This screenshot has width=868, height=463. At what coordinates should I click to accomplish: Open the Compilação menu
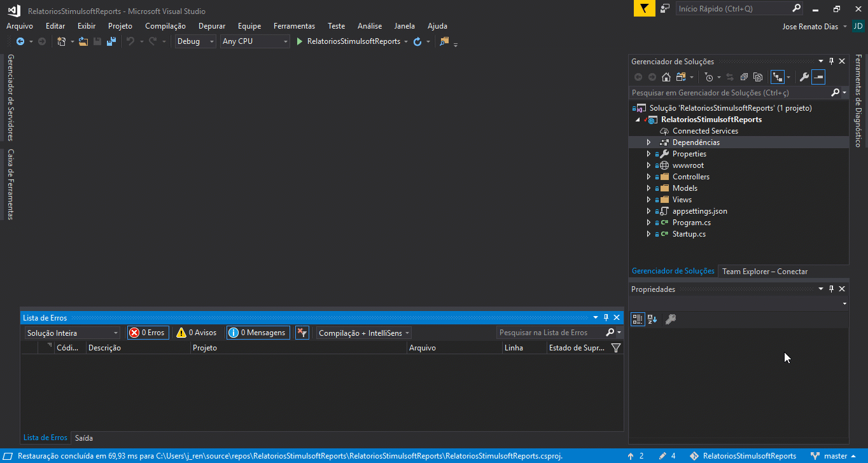(x=165, y=26)
